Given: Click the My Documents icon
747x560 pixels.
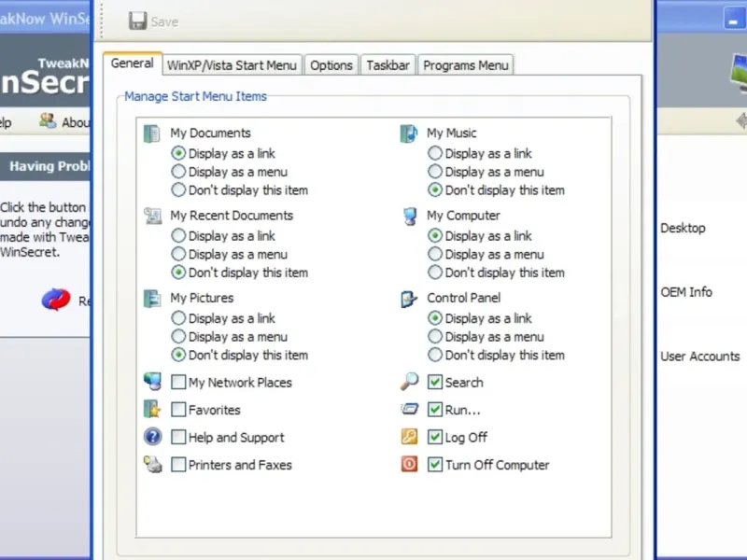Looking at the screenshot, I should [152, 133].
